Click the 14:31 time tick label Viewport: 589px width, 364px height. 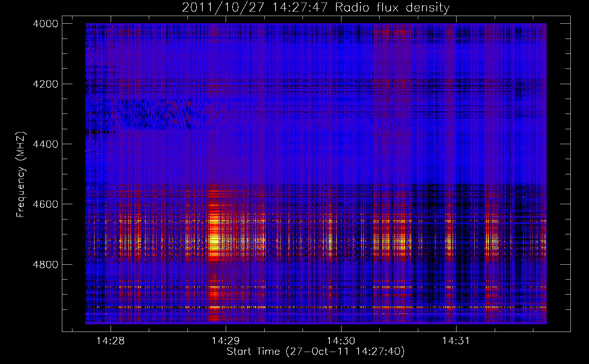coord(456,341)
